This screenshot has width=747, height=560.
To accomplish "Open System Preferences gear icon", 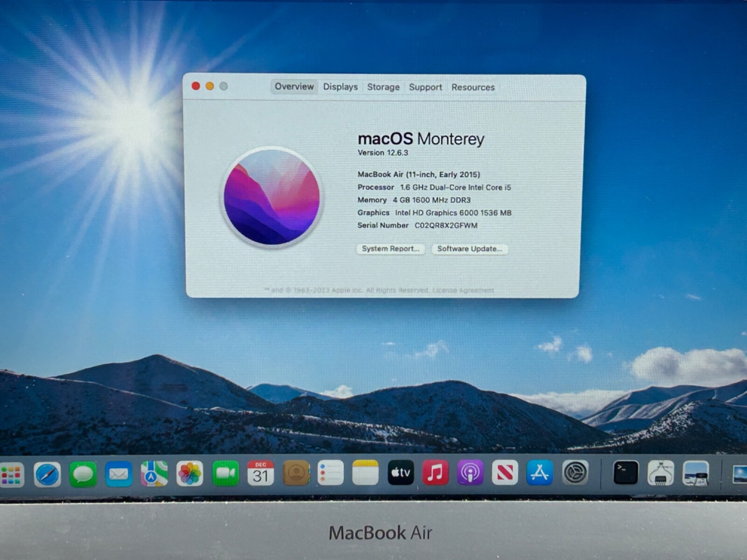I will (575, 472).
